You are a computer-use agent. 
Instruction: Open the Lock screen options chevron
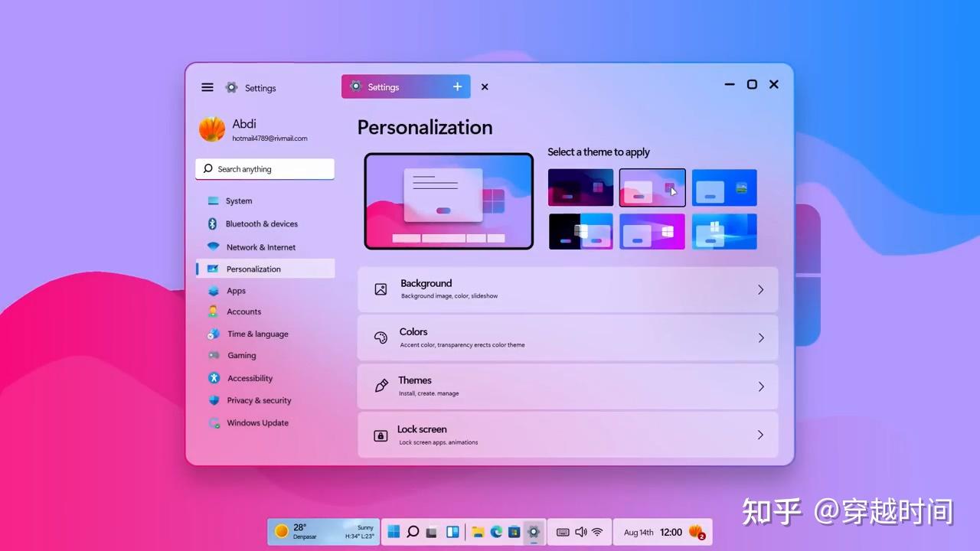point(760,435)
